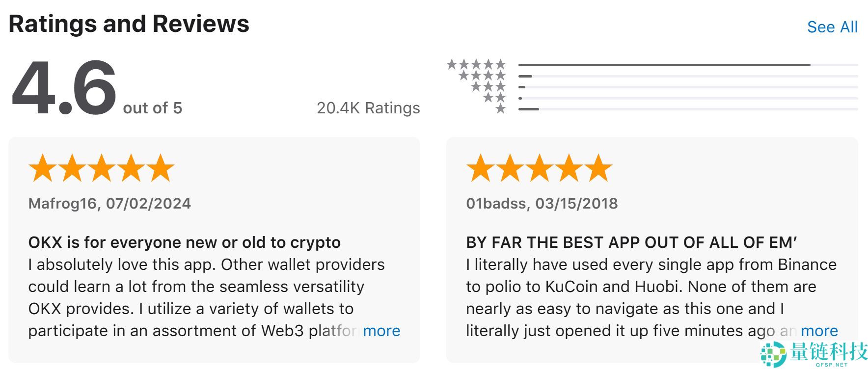Click the single-star row icon in the histogram
The width and height of the screenshot is (868, 370).
(500, 108)
